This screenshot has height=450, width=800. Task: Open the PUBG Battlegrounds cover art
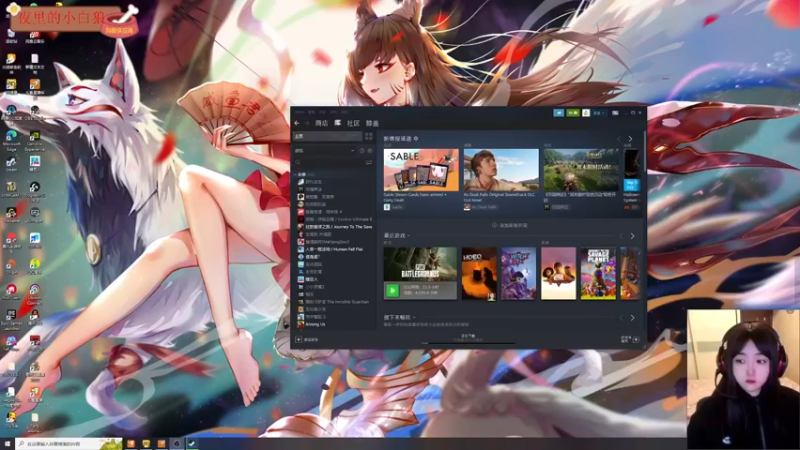coord(420,264)
